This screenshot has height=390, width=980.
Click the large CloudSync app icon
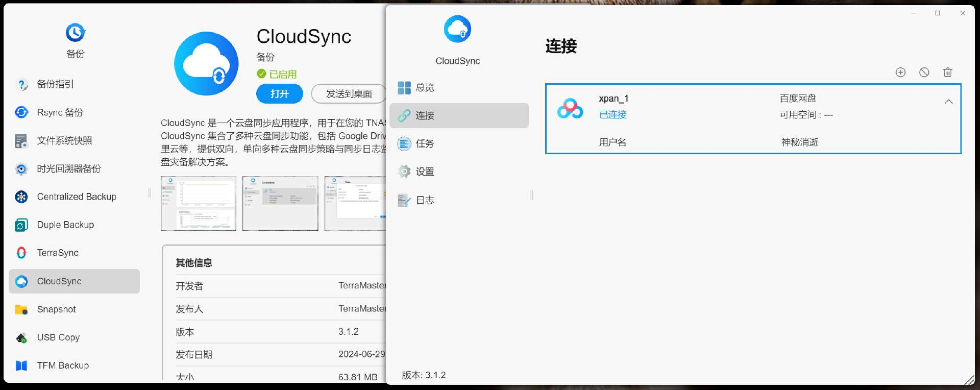click(x=206, y=64)
